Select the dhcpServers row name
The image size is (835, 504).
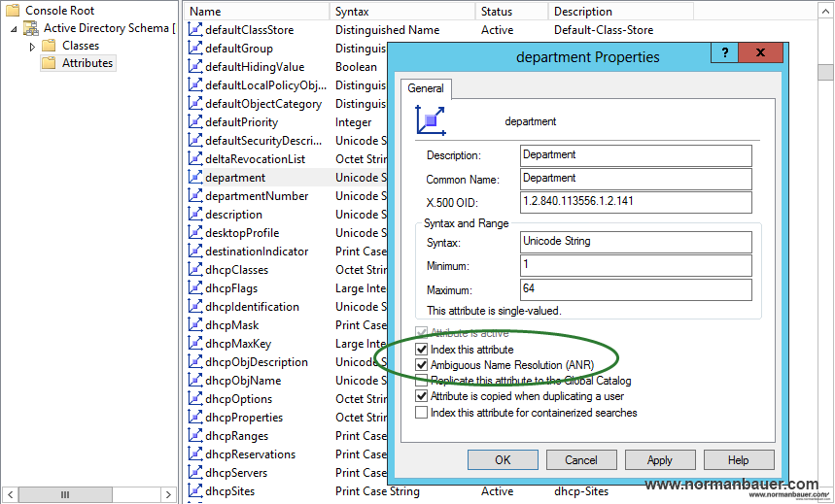(236, 473)
